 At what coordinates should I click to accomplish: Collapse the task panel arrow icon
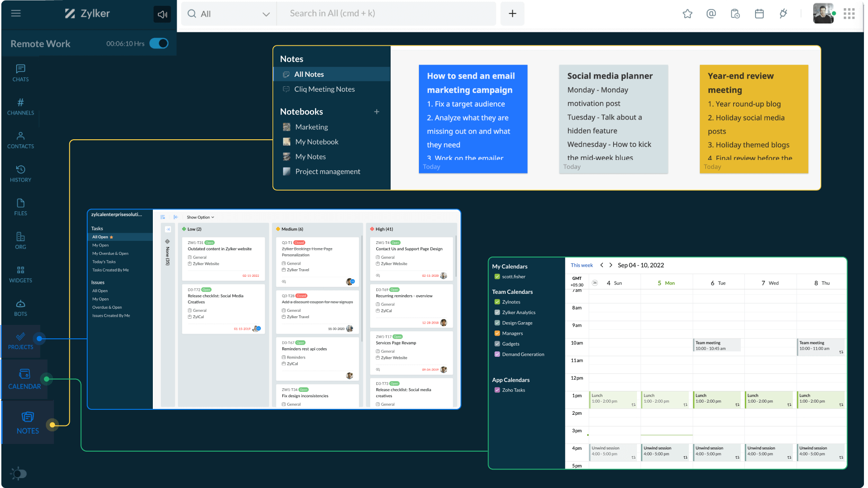tap(176, 217)
